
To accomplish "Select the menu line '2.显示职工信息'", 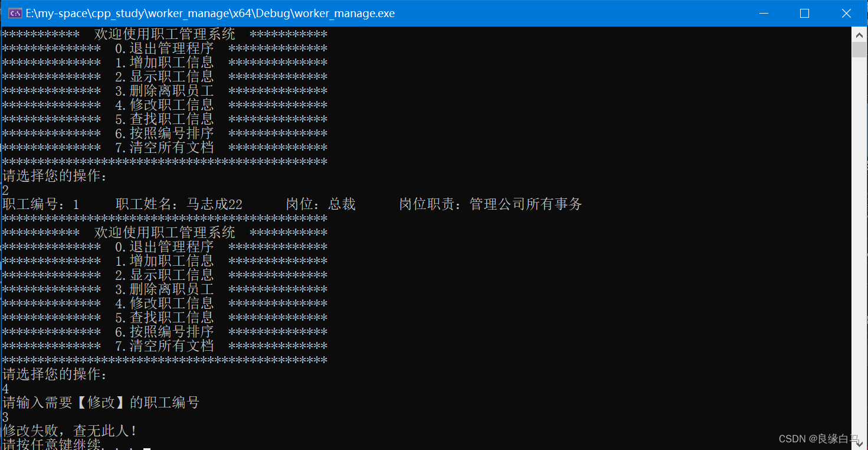I will (165, 76).
